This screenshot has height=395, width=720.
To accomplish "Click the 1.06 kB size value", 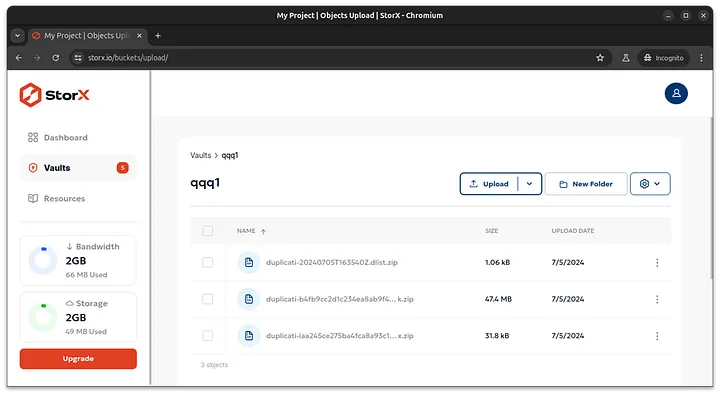I will tap(497, 262).
